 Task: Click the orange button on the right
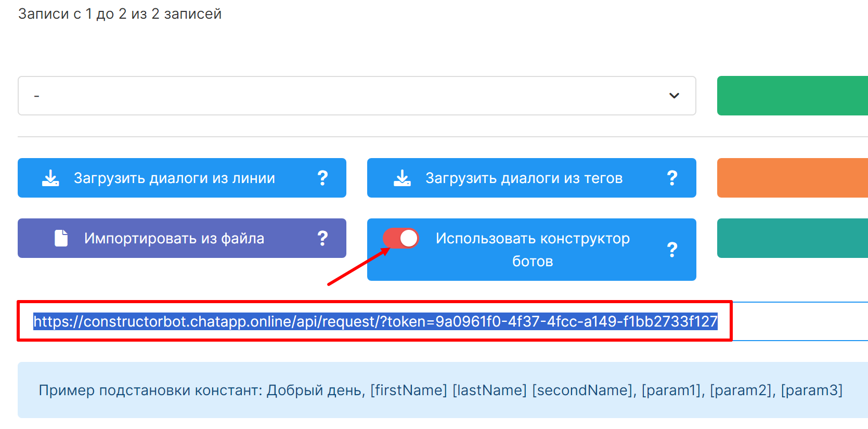(x=792, y=178)
